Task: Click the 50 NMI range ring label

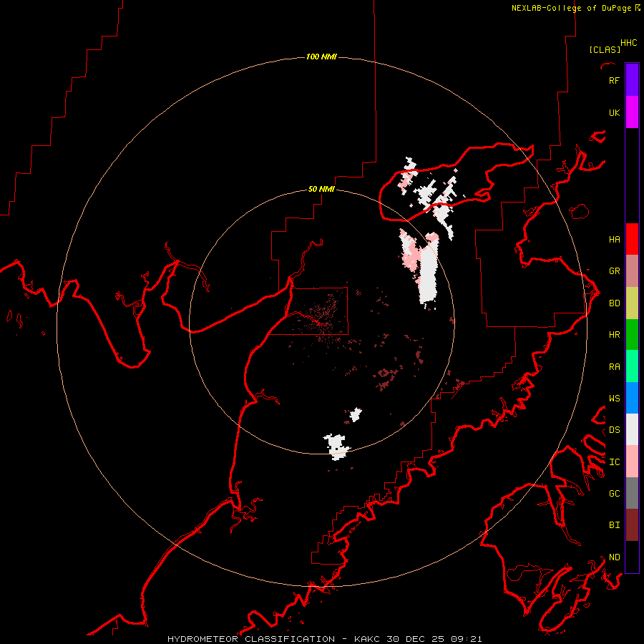Action: click(321, 189)
